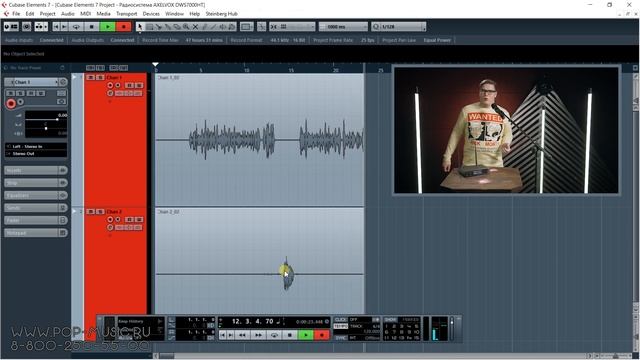The height and width of the screenshot is (360, 640).
Task: Open edit channel settings in Inspector
Action: point(63,82)
